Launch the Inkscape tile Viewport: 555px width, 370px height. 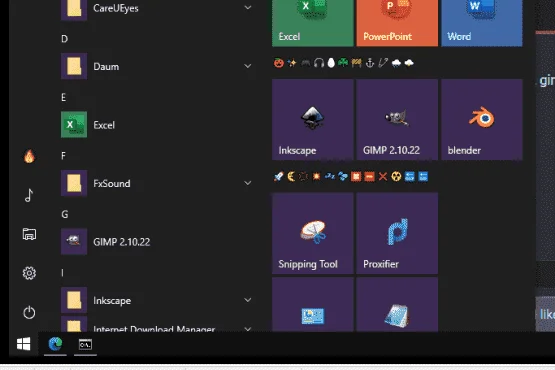point(313,119)
